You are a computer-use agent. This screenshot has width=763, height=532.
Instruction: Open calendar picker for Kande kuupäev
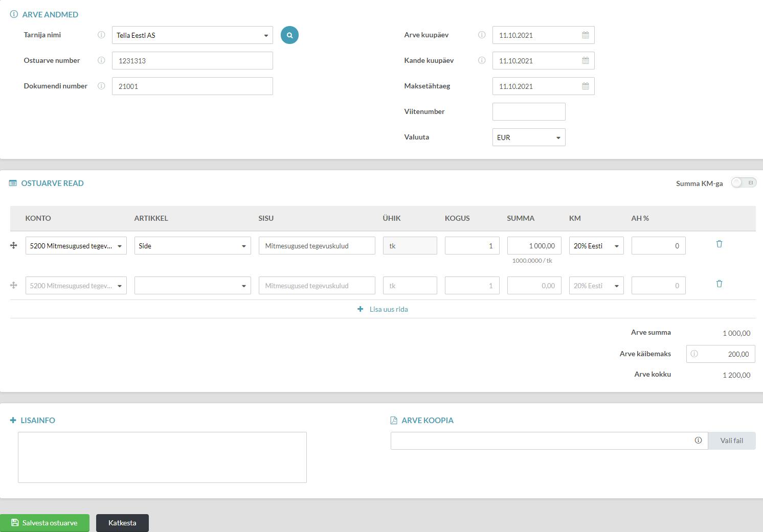586,61
